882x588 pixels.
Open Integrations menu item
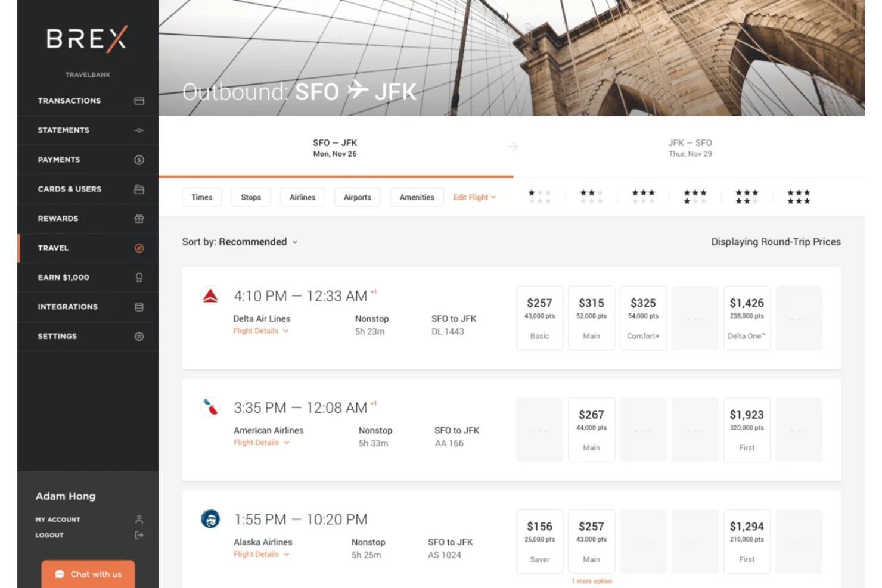(88, 307)
